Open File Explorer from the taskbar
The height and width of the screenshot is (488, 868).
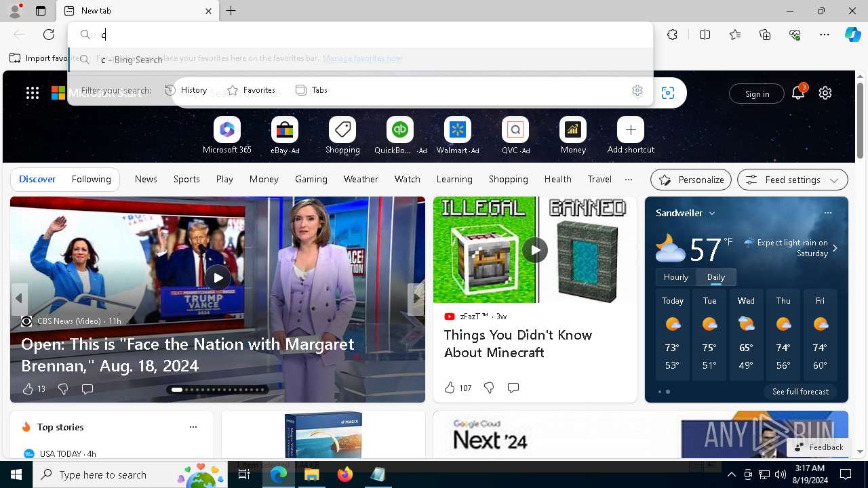click(x=312, y=474)
